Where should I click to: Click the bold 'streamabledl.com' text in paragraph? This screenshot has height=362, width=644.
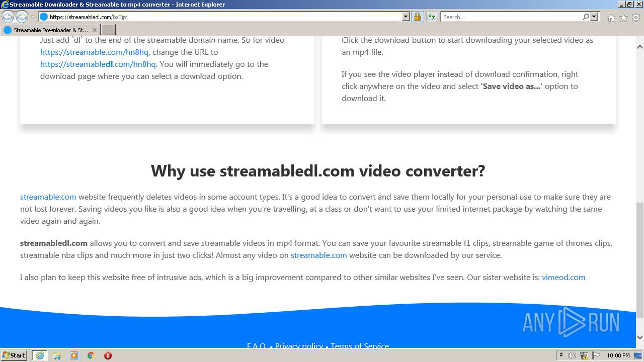coord(54,243)
